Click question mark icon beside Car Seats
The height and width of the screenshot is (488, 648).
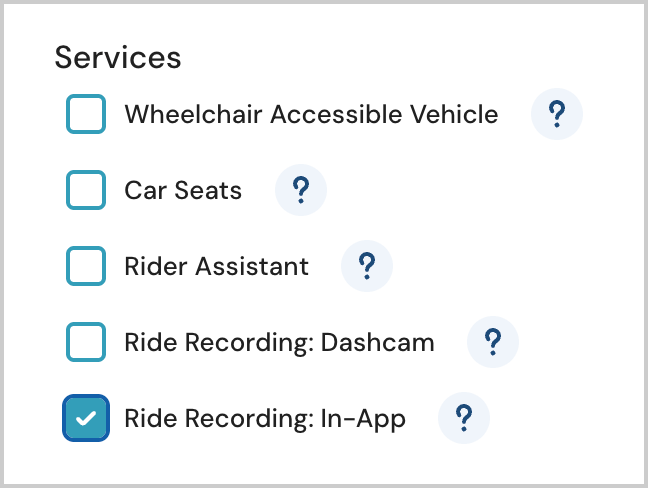pos(301,190)
